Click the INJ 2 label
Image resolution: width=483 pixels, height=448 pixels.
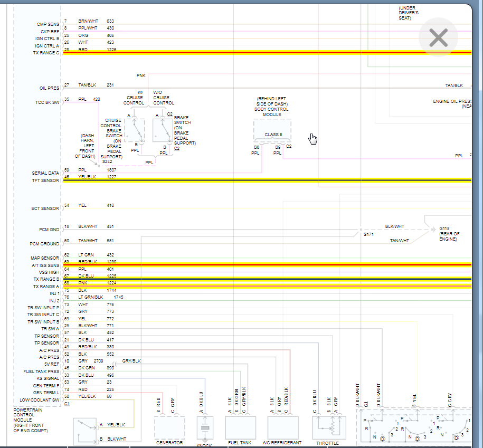coord(54,301)
